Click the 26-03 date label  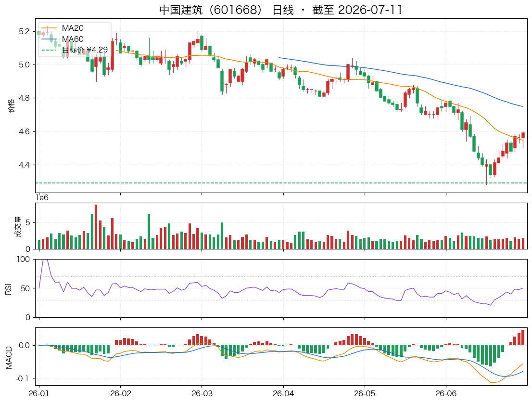coord(202,393)
